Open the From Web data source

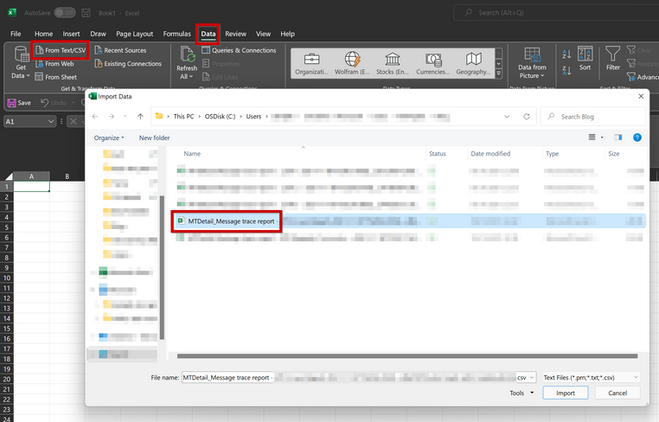click(55, 64)
